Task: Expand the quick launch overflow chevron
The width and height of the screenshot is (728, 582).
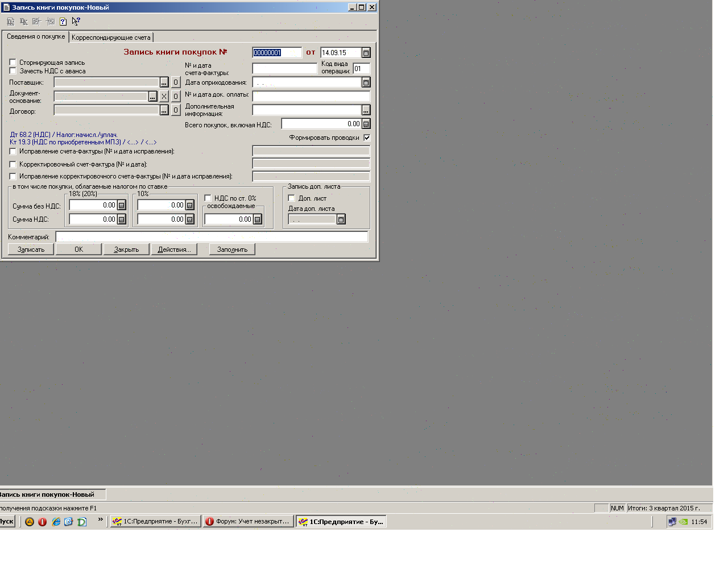Action: point(101,519)
